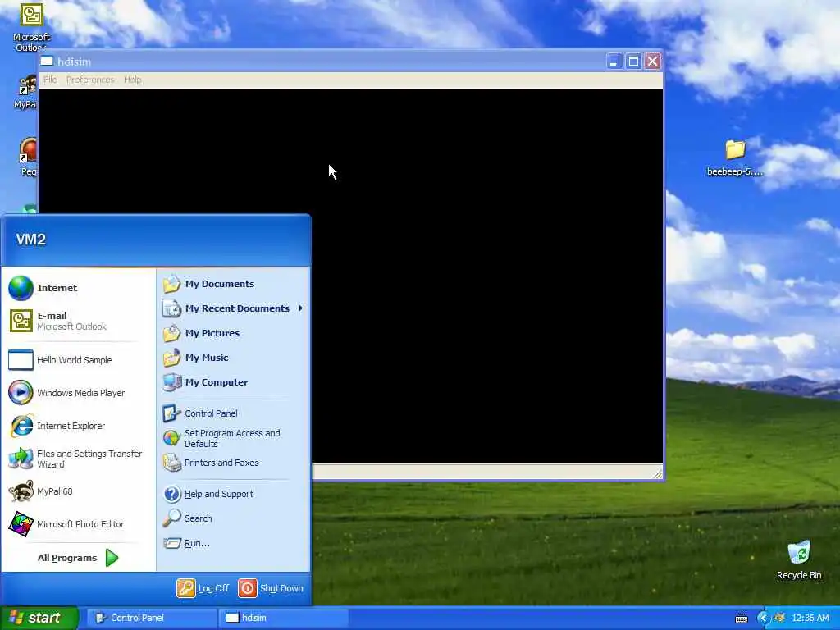Screen dimensions: 840x630
Task: Expand My Recent Documents submenu
Action: [x=233, y=308]
